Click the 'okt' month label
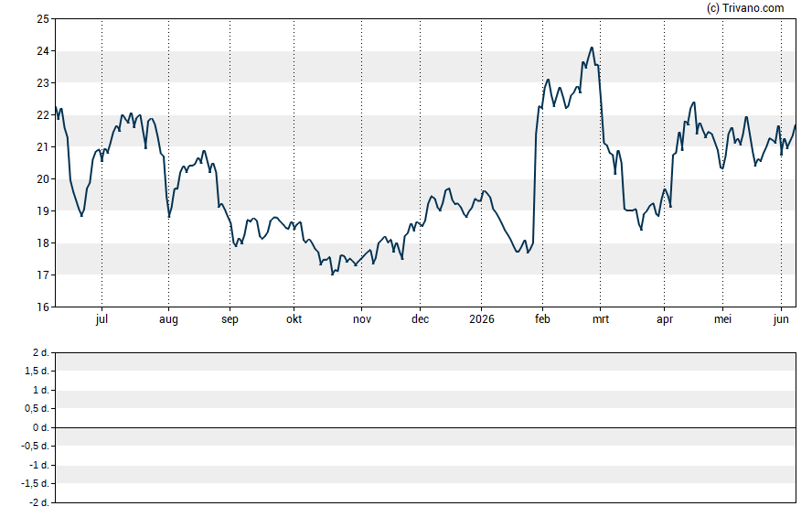This screenshot has height=517, width=812. (x=294, y=319)
